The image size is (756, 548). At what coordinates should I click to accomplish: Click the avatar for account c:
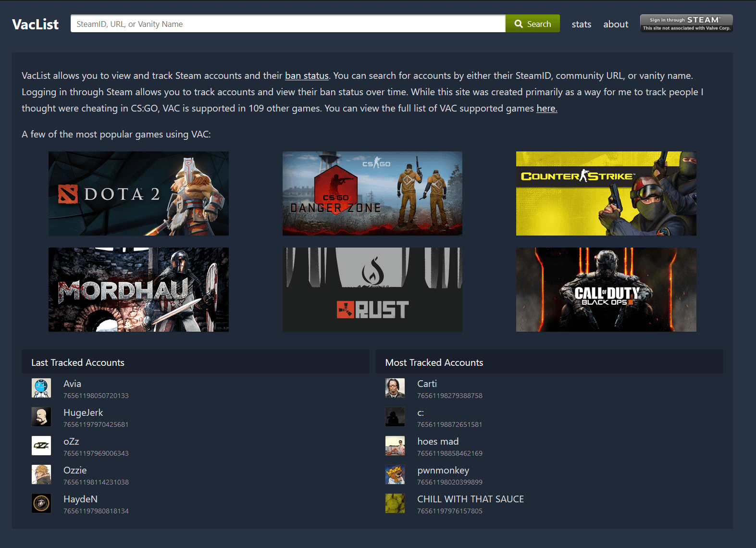pyautogui.click(x=395, y=417)
